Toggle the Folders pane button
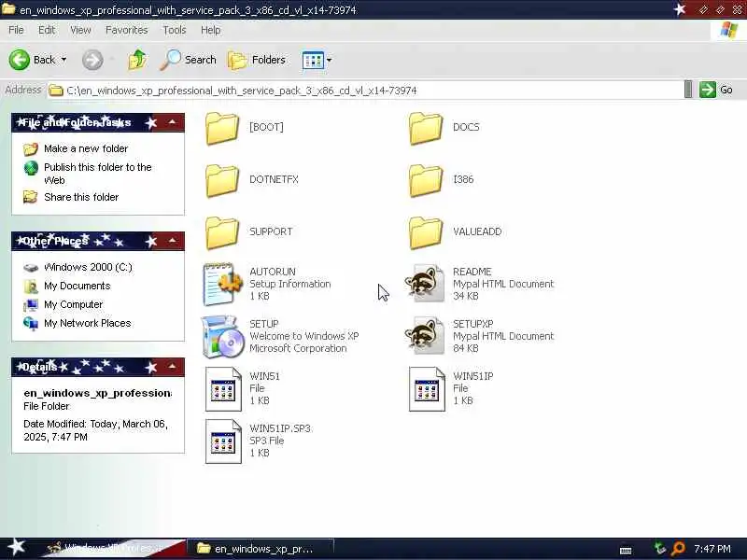The width and height of the screenshot is (747, 560). (x=257, y=60)
